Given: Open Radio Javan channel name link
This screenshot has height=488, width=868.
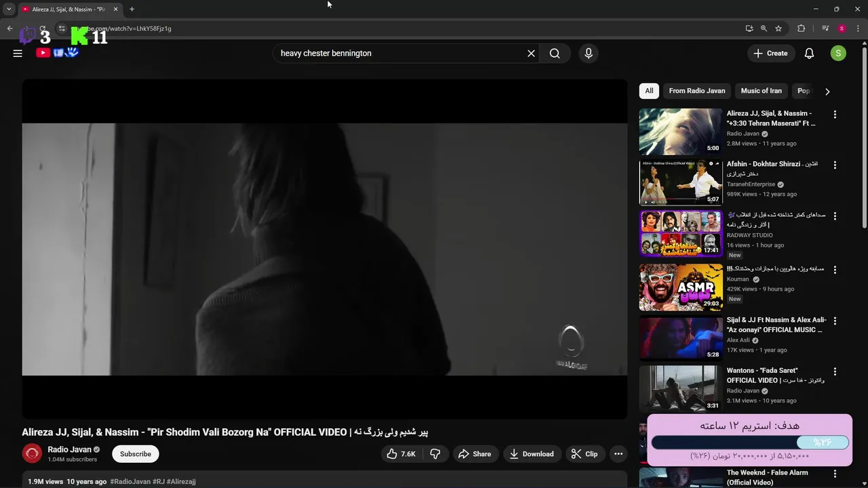Looking at the screenshot, I should coord(69,449).
